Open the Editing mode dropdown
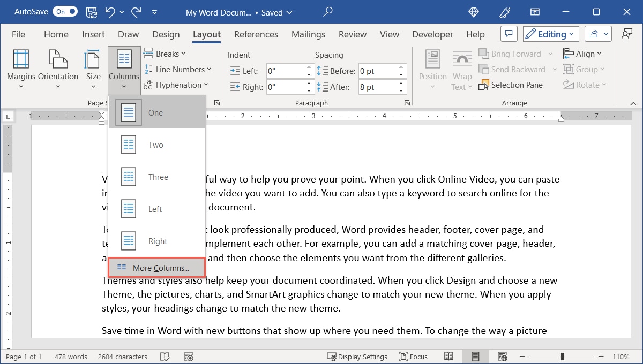Image resolution: width=643 pixels, height=364 pixels. pyautogui.click(x=550, y=33)
